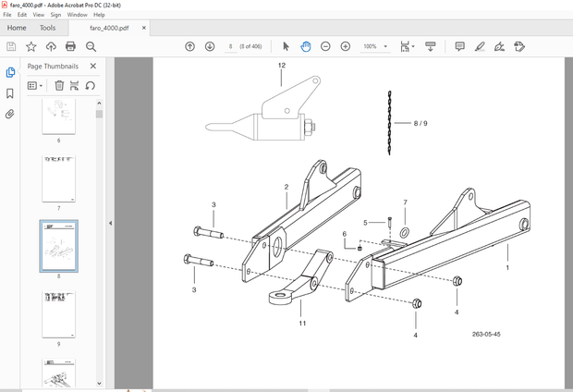Viewport: 573px width, 392px height.
Task: Add a comment with the note icon
Action: point(459,46)
